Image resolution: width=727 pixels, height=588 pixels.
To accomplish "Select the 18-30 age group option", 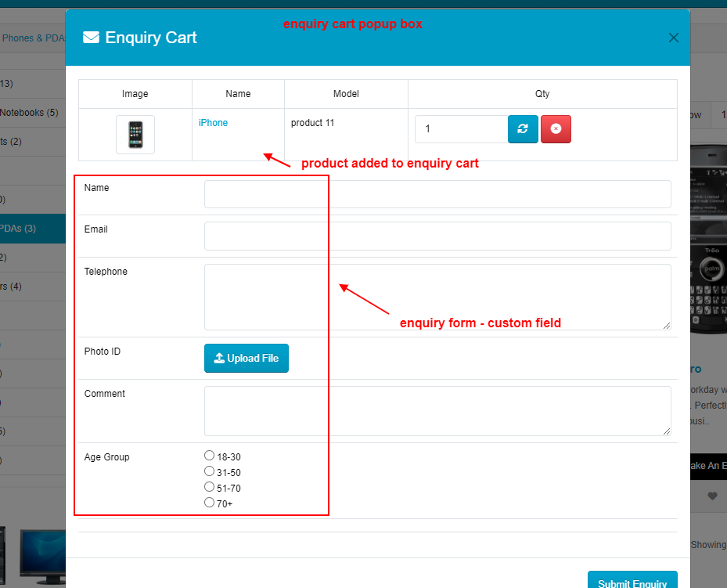I will coord(209,456).
